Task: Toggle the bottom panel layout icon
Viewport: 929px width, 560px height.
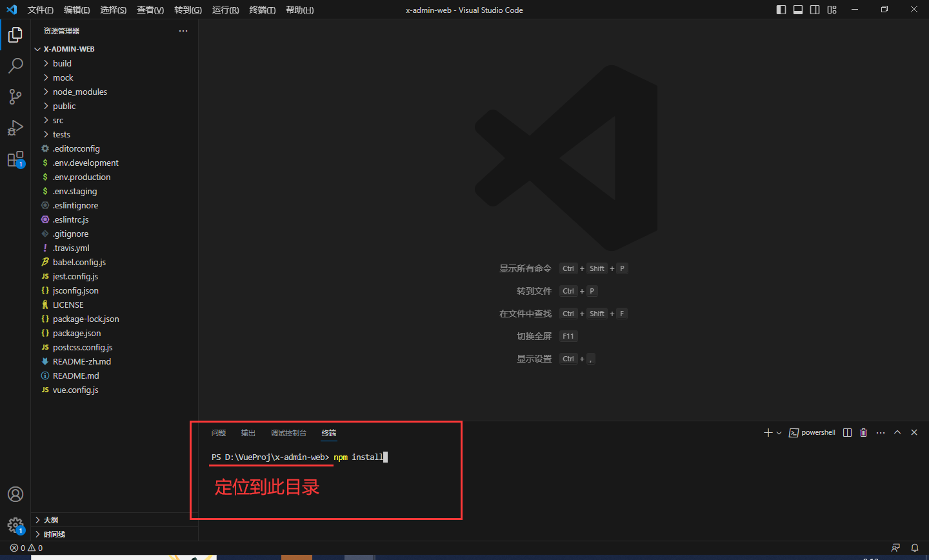Action: click(798, 10)
